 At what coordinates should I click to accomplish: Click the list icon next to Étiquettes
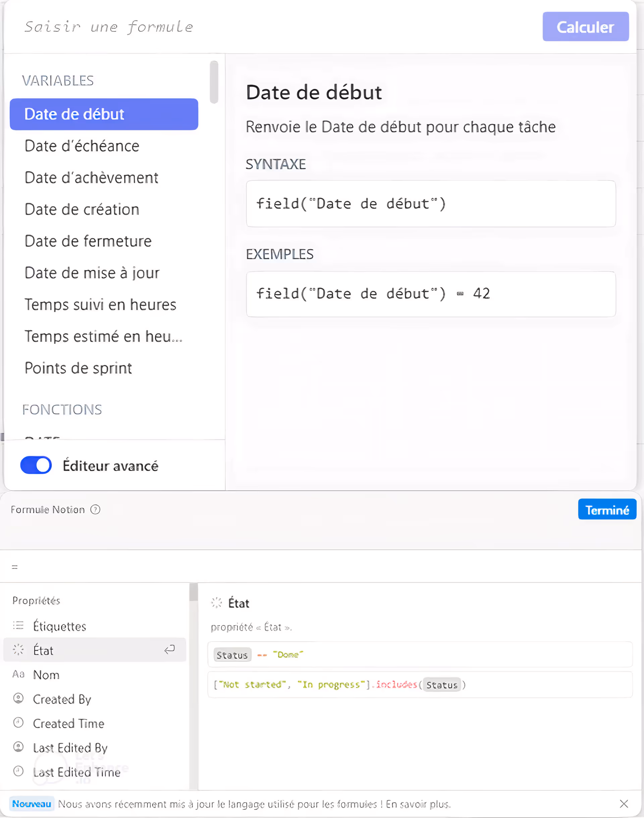18,625
